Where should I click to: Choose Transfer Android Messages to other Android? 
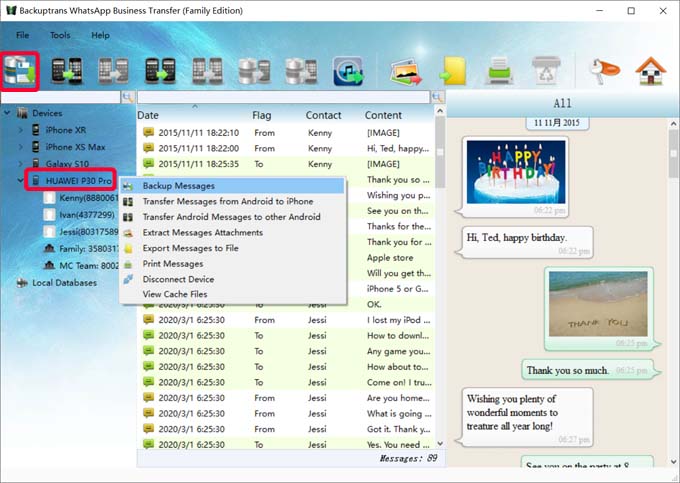pyautogui.click(x=232, y=217)
